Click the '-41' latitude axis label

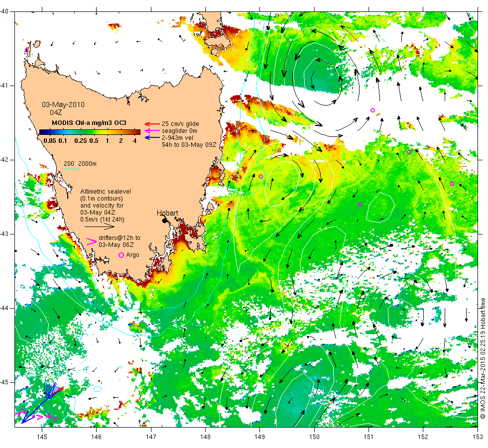[x=4, y=86]
